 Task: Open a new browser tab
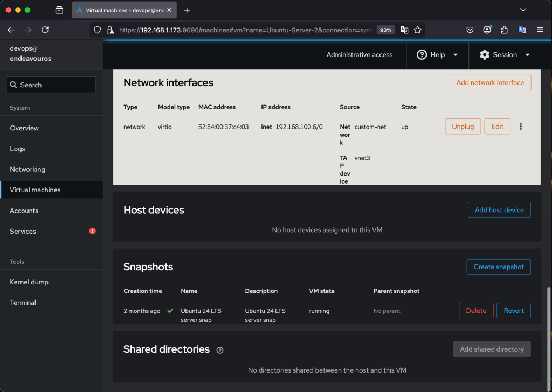[x=187, y=10]
